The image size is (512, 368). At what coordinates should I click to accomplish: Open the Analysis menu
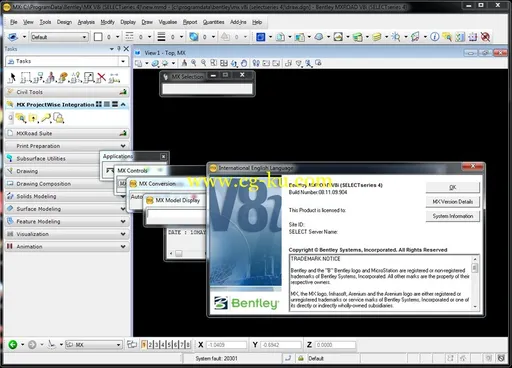tap(86, 22)
